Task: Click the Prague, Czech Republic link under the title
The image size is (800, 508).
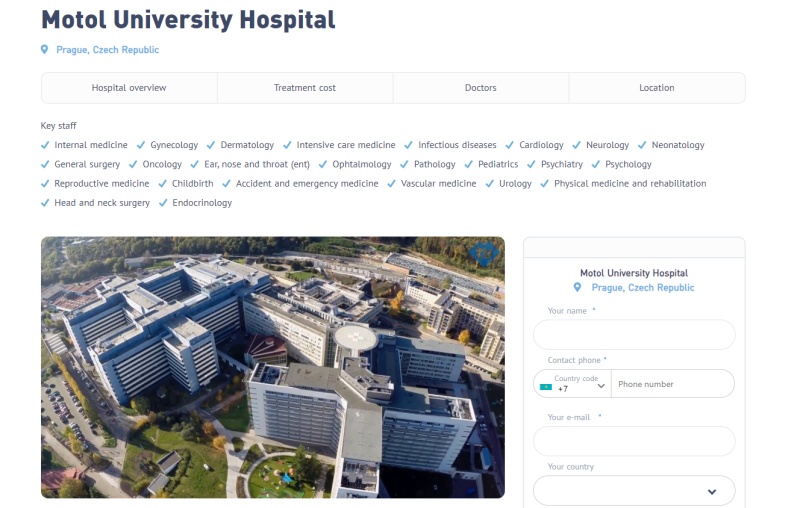Action: click(x=108, y=50)
